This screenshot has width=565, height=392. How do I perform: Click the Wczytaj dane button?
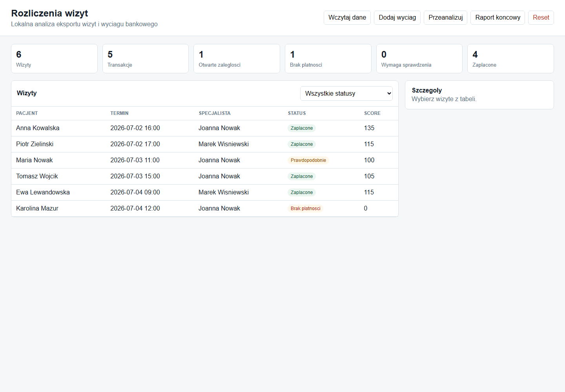(x=347, y=18)
